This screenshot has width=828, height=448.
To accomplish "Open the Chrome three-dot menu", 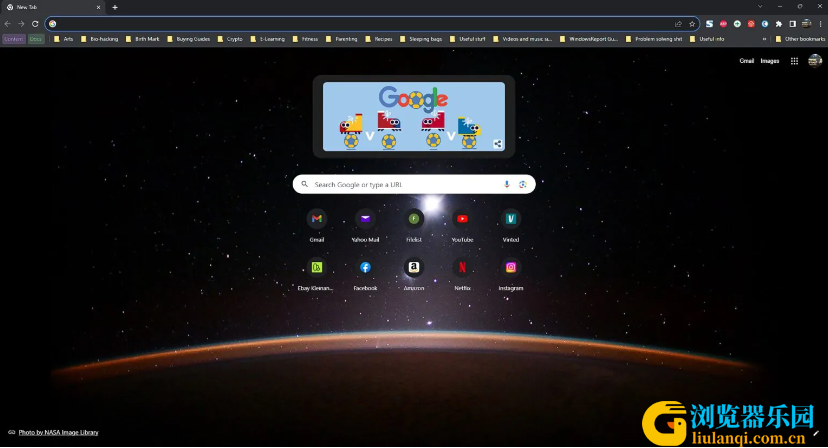I will [x=820, y=24].
